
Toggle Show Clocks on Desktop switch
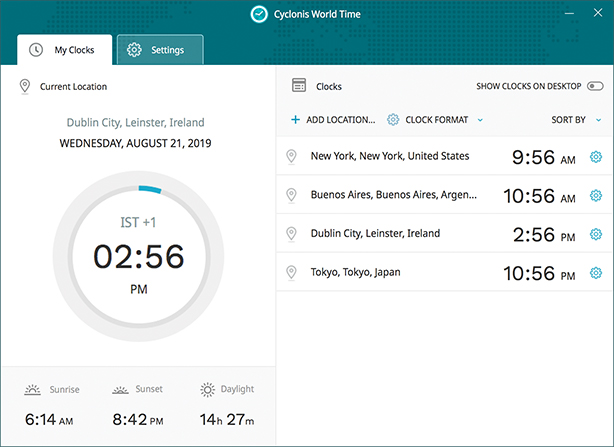click(595, 87)
